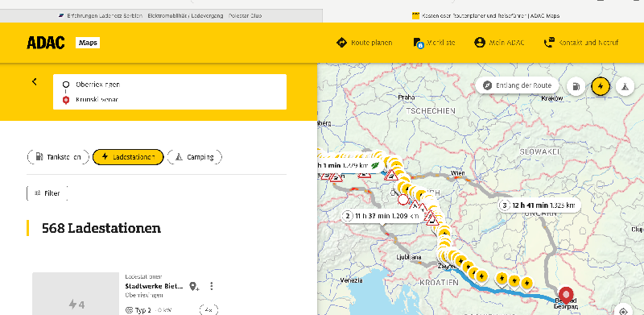644x315 pixels.
Task: Select alternative route 2 label
Action: 382,216
